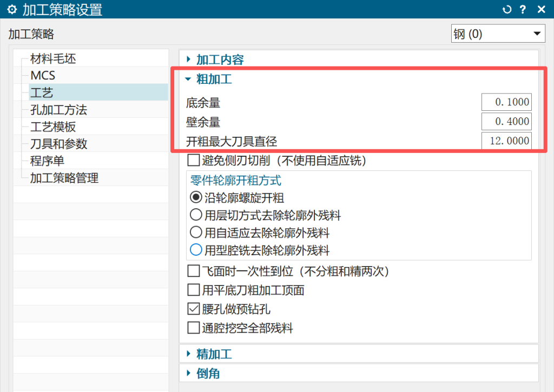The width and height of the screenshot is (554, 392).
Task: Uncheck 腰孔做预钻孔 option
Action: [x=194, y=309]
